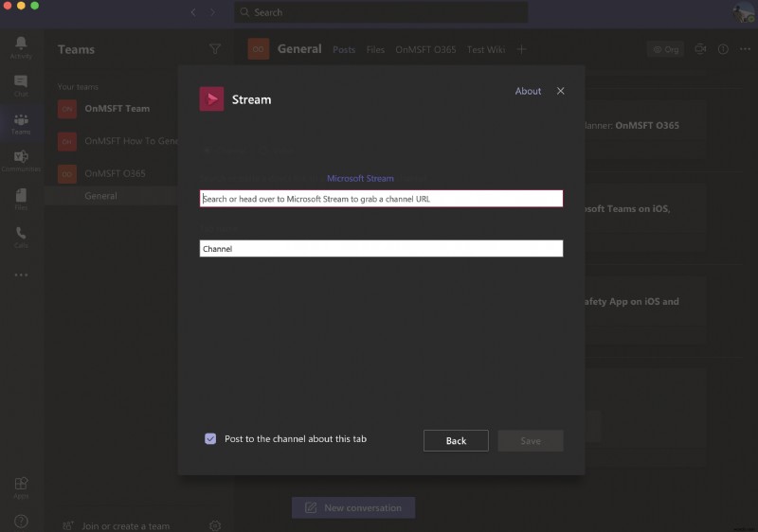Click the top Search bar
This screenshot has height=532, width=758.
point(381,12)
